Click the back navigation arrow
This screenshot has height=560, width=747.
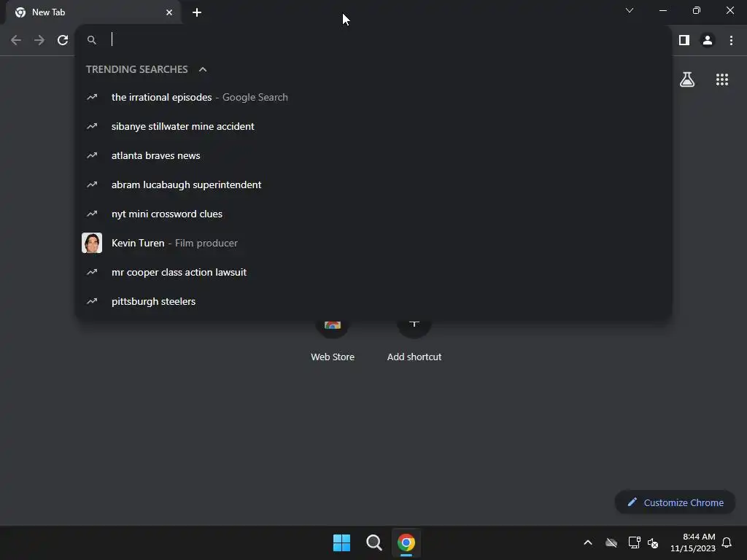pos(16,40)
